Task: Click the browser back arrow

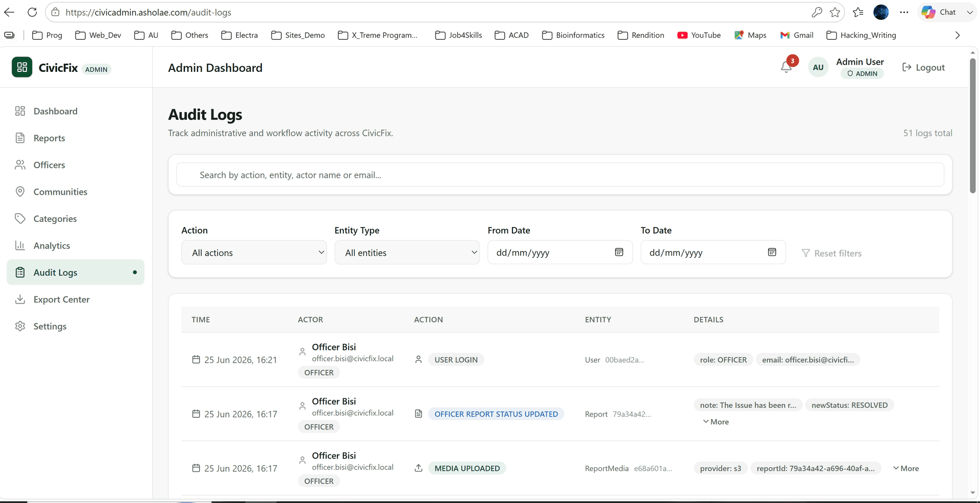Action: point(10,12)
